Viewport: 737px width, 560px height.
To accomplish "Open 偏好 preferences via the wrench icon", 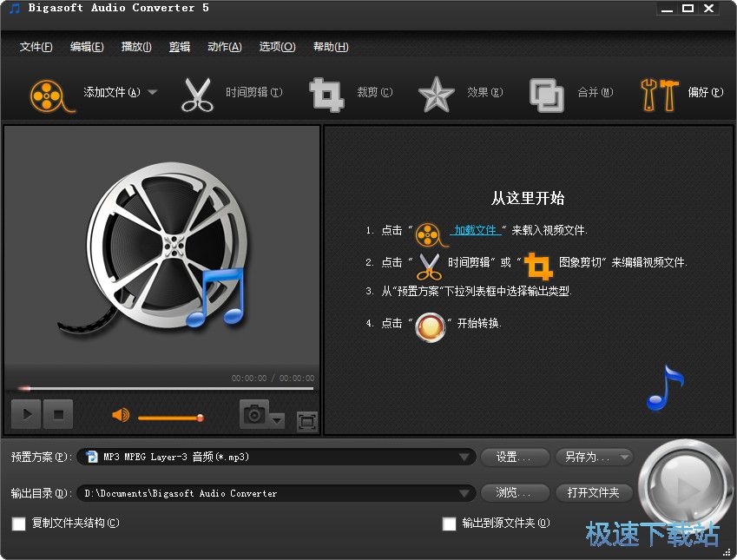I will [x=660, y=95].
